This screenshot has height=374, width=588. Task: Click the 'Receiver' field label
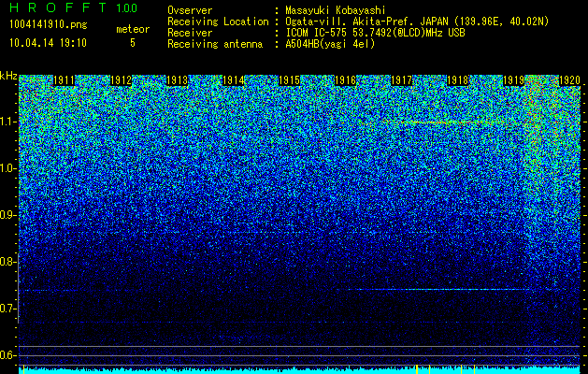pos(190,33)
